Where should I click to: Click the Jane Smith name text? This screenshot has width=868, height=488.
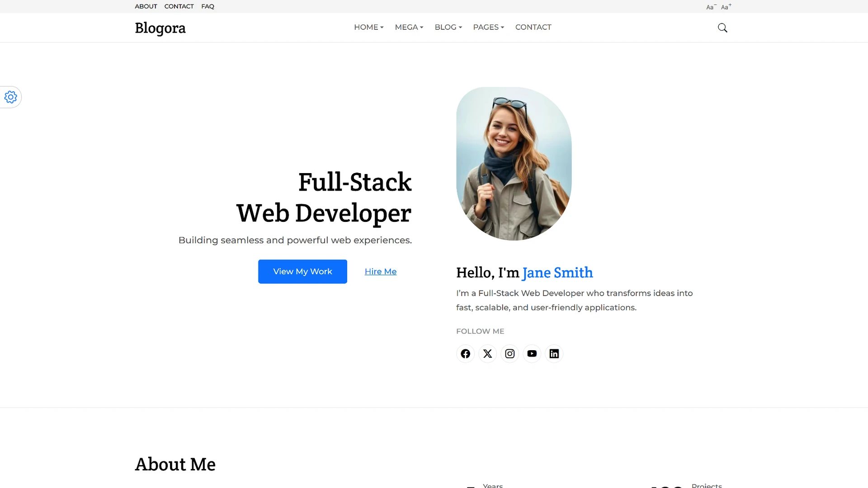click(557, 272)
